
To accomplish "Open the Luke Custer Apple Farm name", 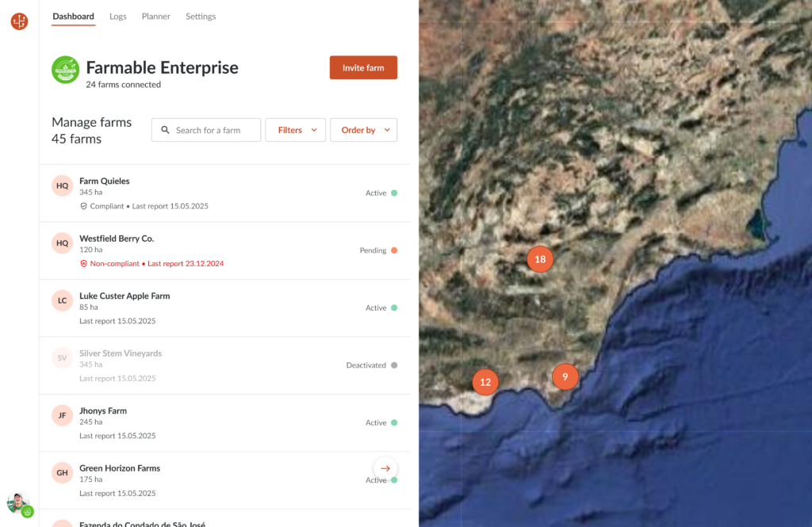I will 124,296.
